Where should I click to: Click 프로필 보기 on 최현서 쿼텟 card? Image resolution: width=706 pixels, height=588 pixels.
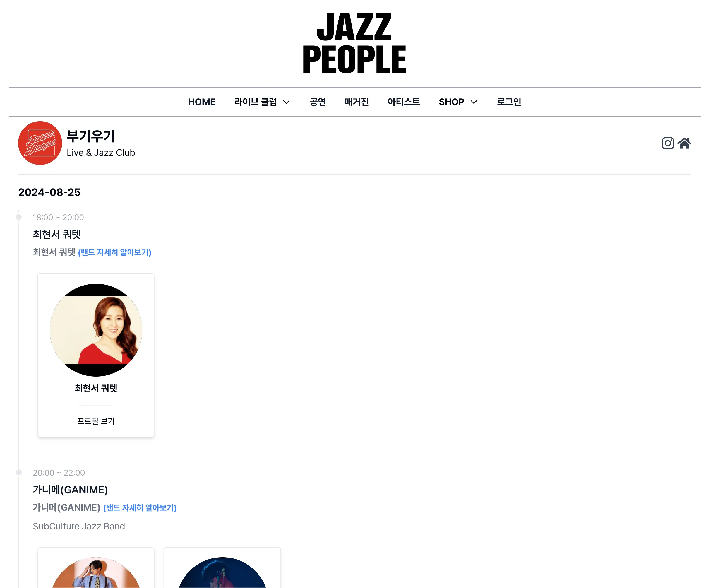(96, 421)
